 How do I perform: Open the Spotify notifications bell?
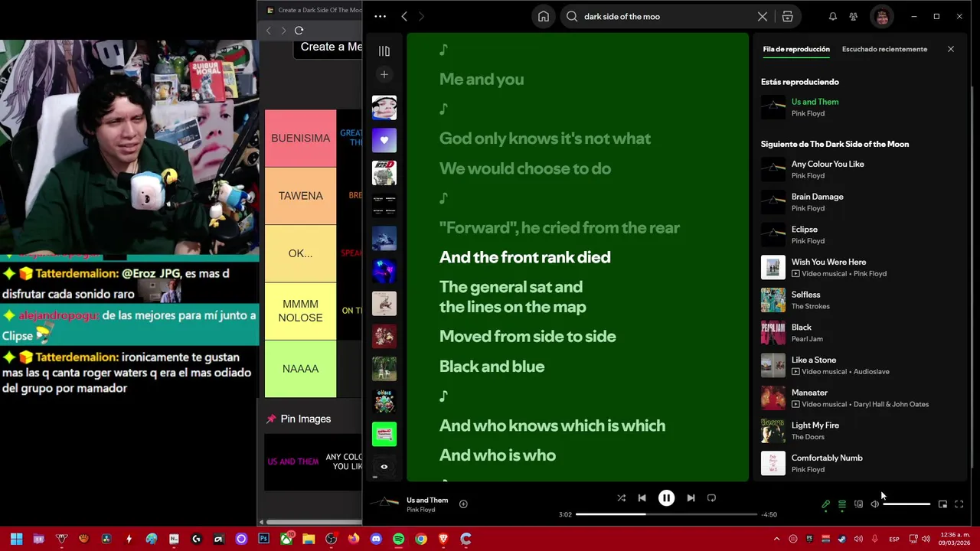(x=832, y=16)
